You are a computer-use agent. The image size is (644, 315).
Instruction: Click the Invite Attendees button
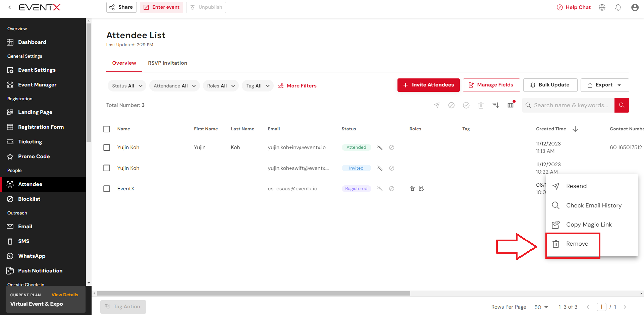tap(428, 85)
